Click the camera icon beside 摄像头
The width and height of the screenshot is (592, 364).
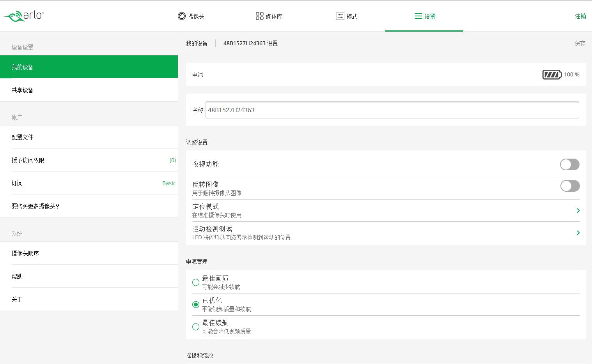181,16
